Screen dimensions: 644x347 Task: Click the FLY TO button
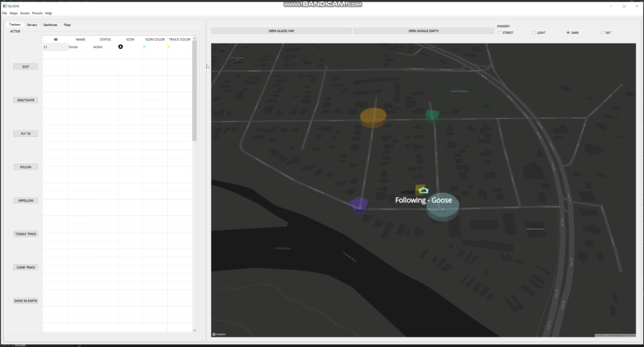coord(25,134)
